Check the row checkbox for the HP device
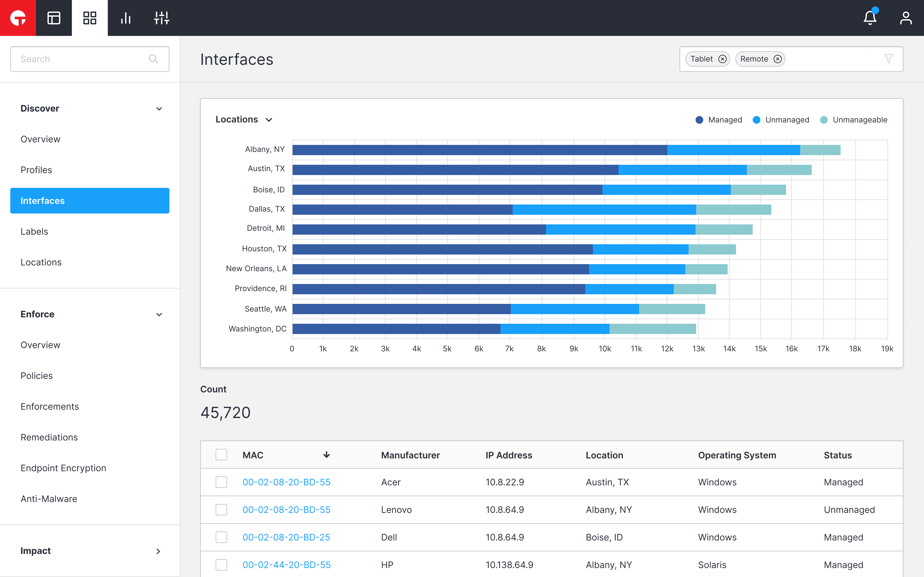 [x=221, y=564]
